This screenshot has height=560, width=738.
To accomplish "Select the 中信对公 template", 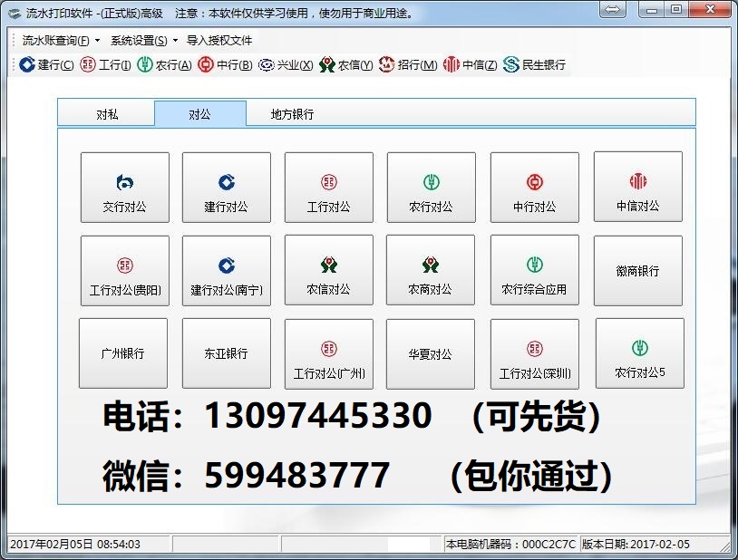I will pos(638,187).
